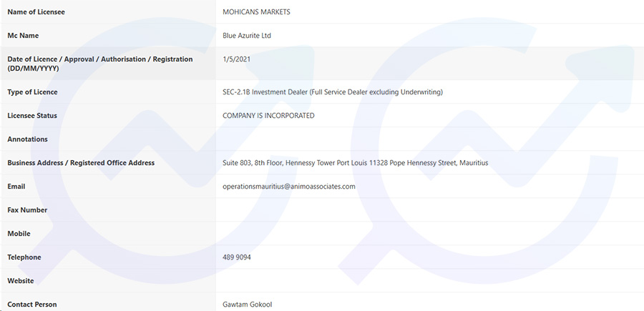Click the licence date 1/5/2021
644x311 pixels.
(x=237, y=59)
